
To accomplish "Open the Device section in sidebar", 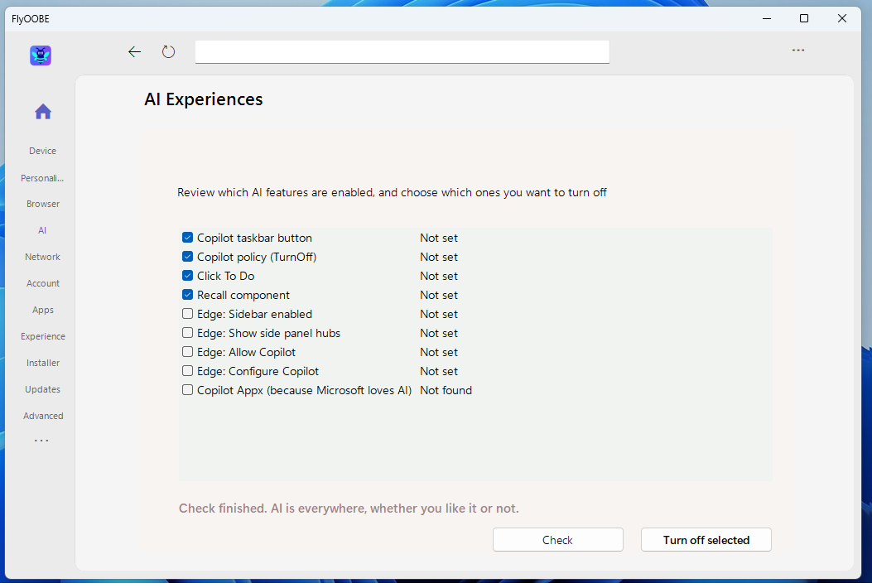I will click(x=43, y=151).
